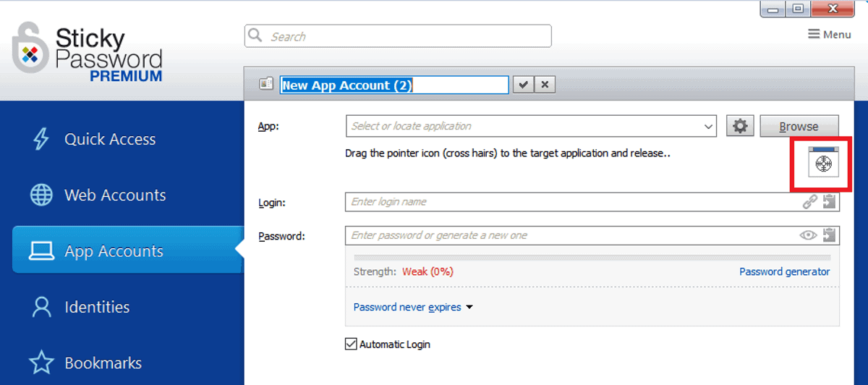The image size is (868, 385).
Task: Click the Search input field
Action: [398, 35]
